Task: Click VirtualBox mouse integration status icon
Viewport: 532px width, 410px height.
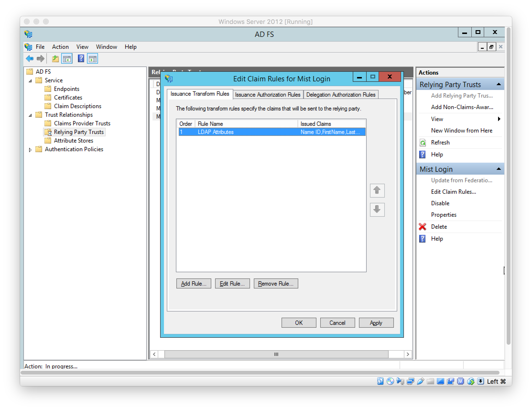Action: pos(471,381)
